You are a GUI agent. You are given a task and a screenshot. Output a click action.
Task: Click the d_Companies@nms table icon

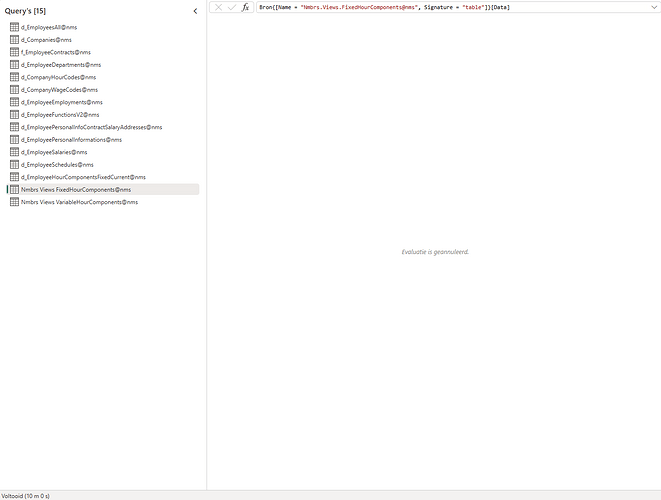(x=14, y=39)
